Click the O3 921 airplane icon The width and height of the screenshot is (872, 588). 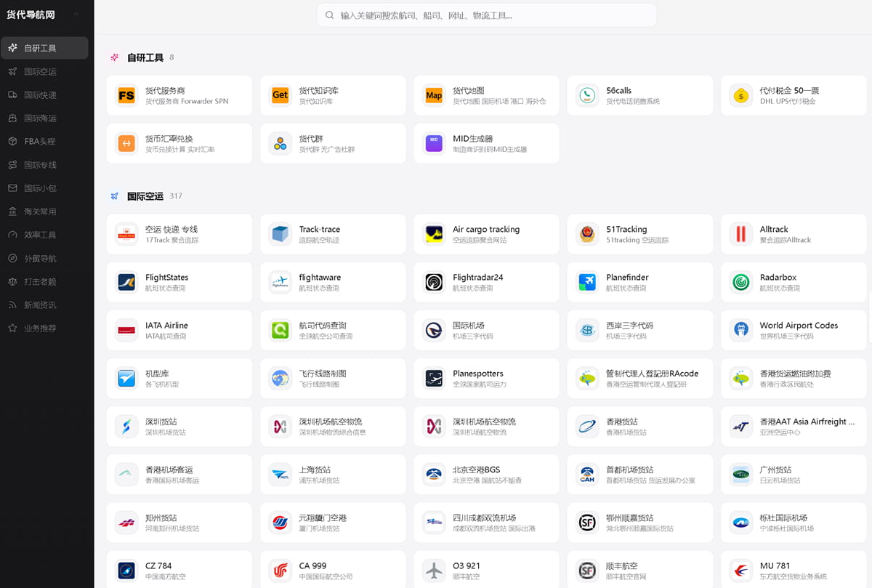pos(434,571)
